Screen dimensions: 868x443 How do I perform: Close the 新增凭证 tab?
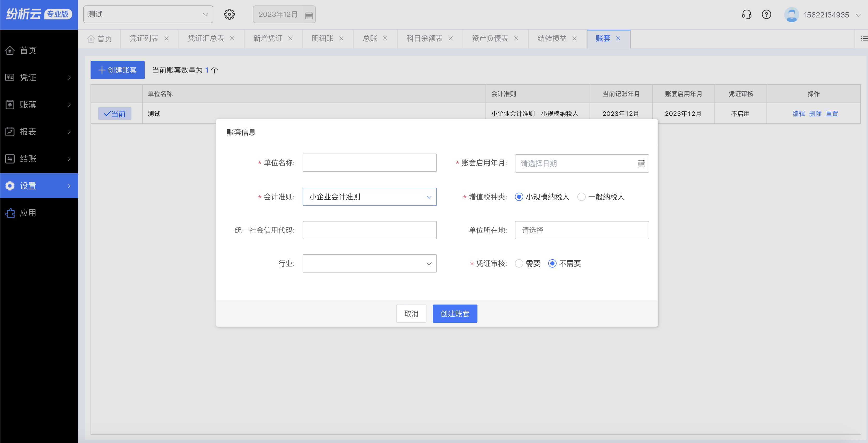290,39
